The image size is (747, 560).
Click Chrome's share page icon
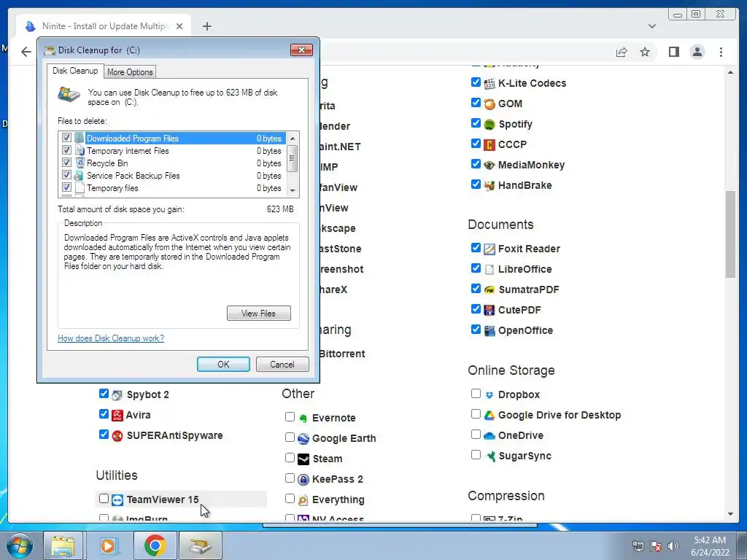click(x=622, y=52)
